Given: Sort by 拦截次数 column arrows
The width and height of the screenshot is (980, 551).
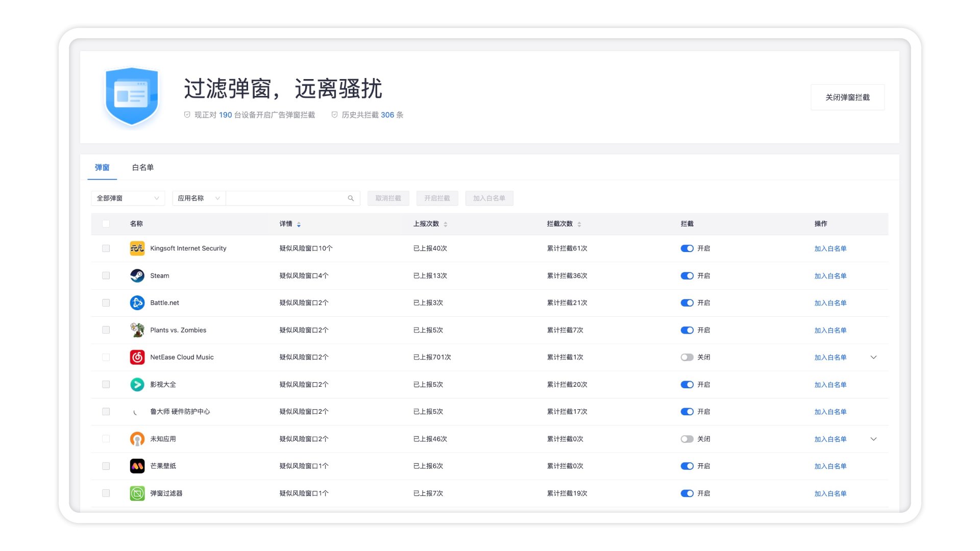Looking at the screenshot, I should (579, 224).
